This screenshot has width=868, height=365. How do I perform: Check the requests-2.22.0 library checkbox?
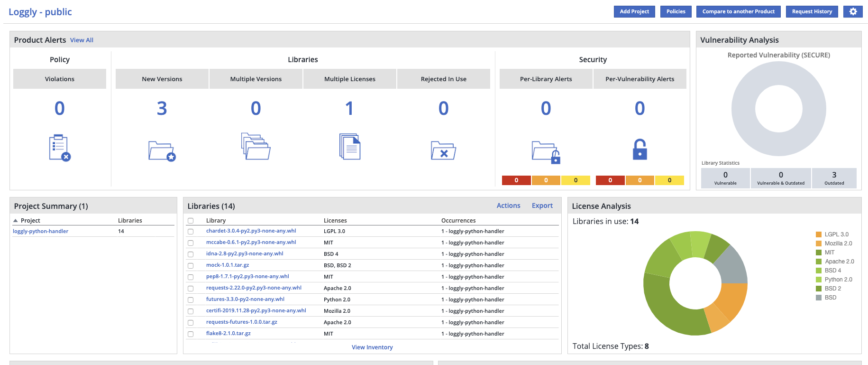[x=191, y=289]
